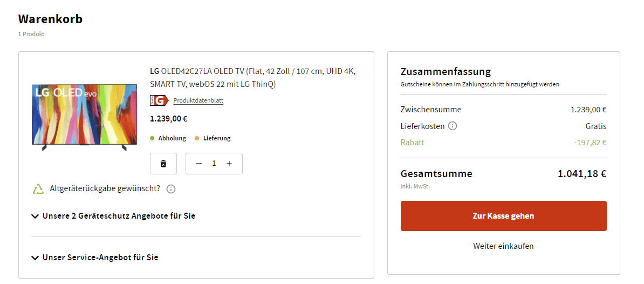Select Altgeräterückgabe gewünscht? text
The width and height of the screenshot is (644, 284).
(x=105, y=189)
